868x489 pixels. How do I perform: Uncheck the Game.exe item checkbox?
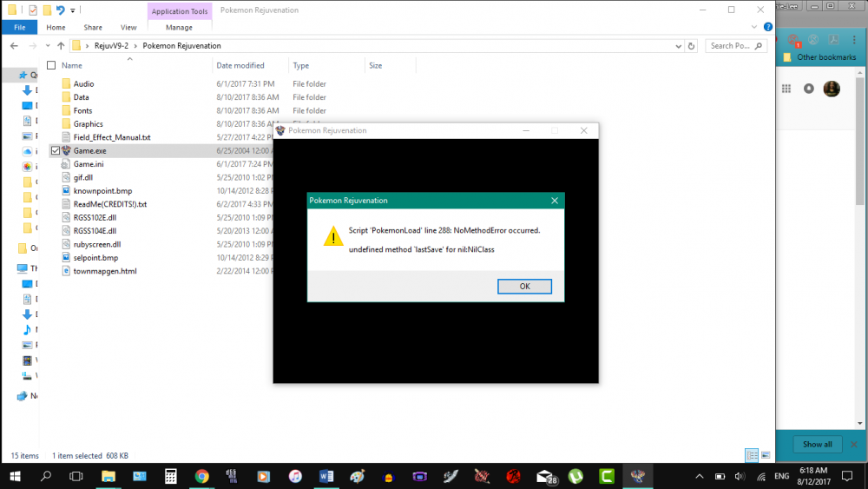(56, 150)
